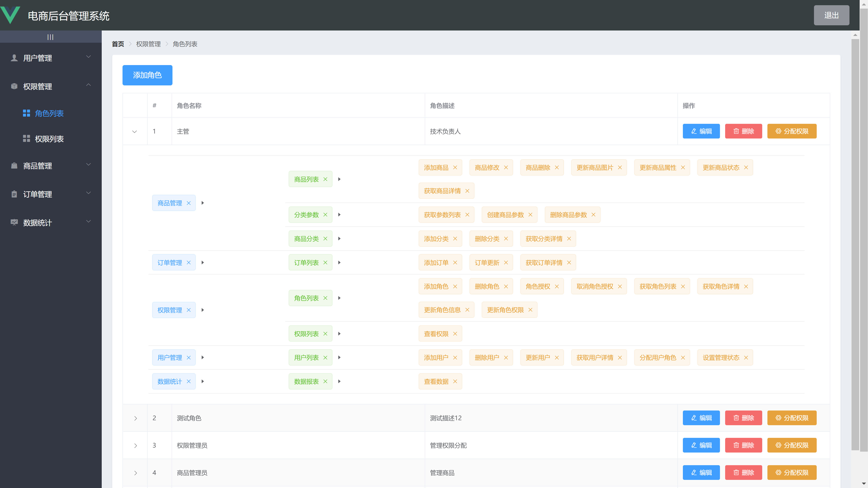Expand the 测试角色 row
The height and width of the screenshot is (488, 868).
(x=135, y=418)
